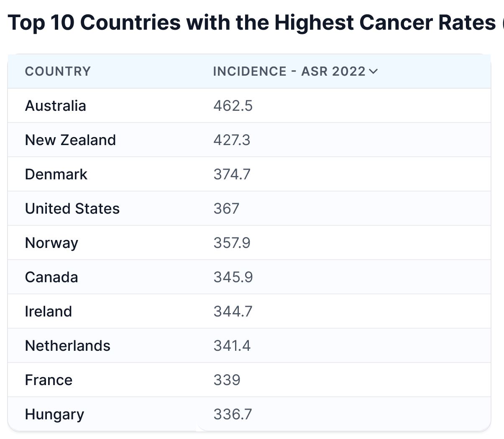Screen dimensions: 504x439
Task: Click New Zealand's value 427.3
Action: [x=232, y=140]
